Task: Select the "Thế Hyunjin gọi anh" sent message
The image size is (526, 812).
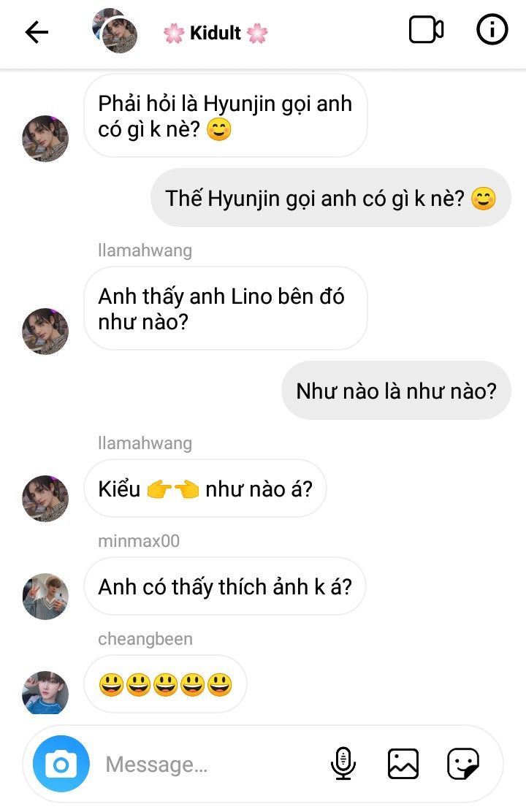Action: pyautogui.click(x=330, y=198)
